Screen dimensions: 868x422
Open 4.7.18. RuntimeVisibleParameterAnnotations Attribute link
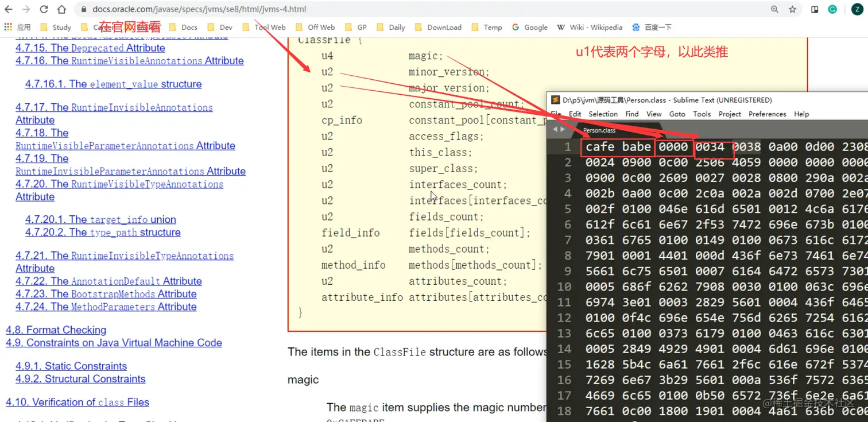tap(125, 139)
